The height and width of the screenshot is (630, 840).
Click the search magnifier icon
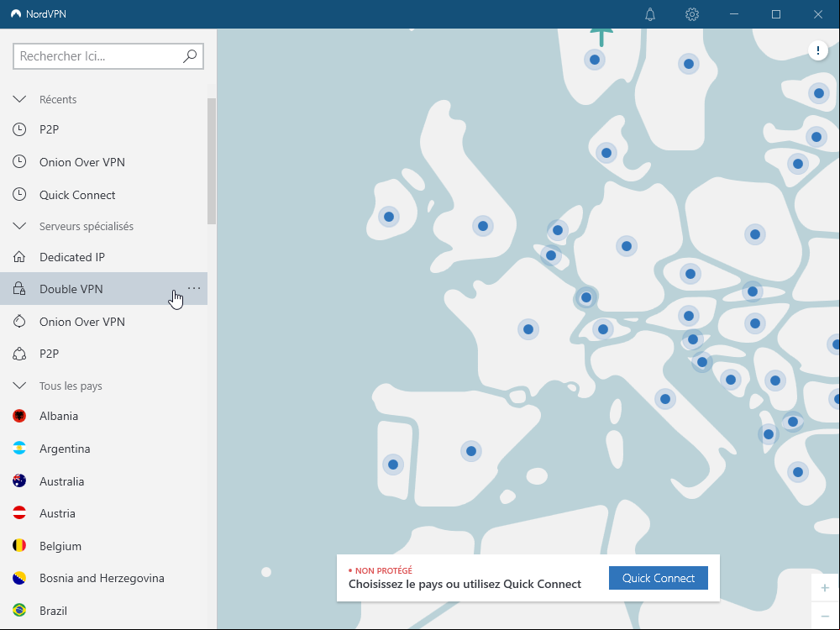coord(190,56)
